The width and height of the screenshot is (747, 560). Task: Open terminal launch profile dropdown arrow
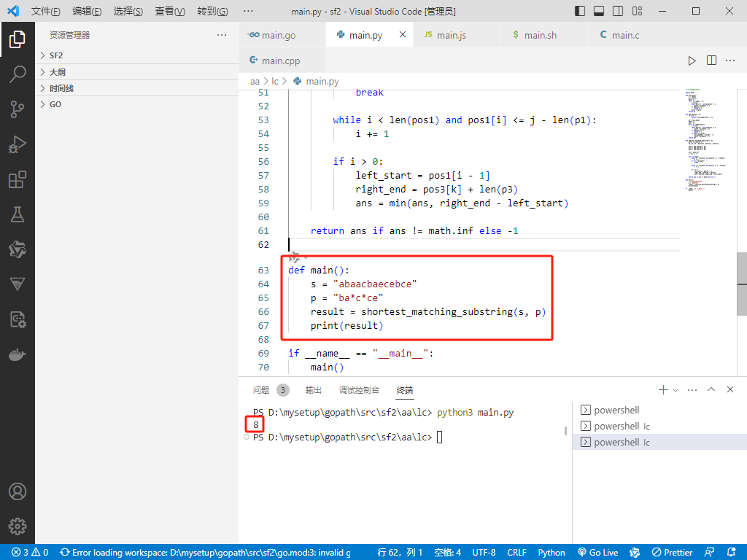pyautogui.click(x=675, y=390)
